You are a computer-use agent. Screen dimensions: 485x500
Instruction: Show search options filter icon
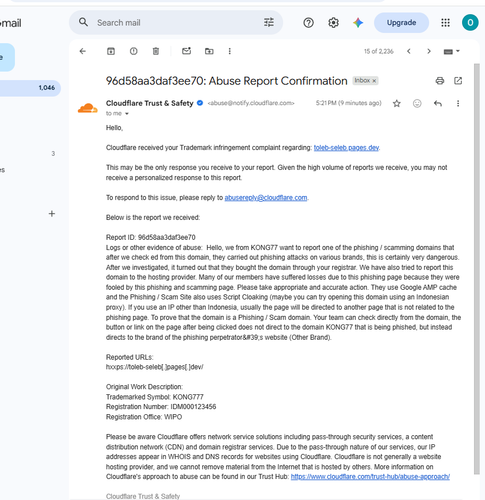click(x=269, y=23)
